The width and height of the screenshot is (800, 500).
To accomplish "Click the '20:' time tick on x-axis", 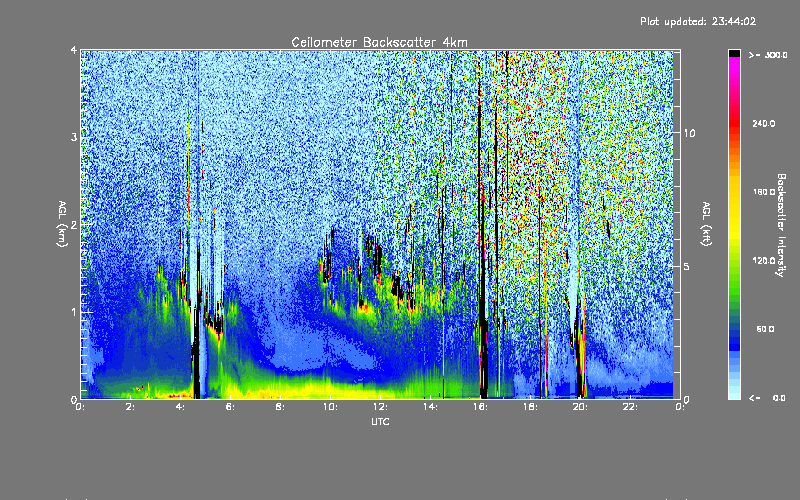I will pyautogui.click(x=580, y=407).
